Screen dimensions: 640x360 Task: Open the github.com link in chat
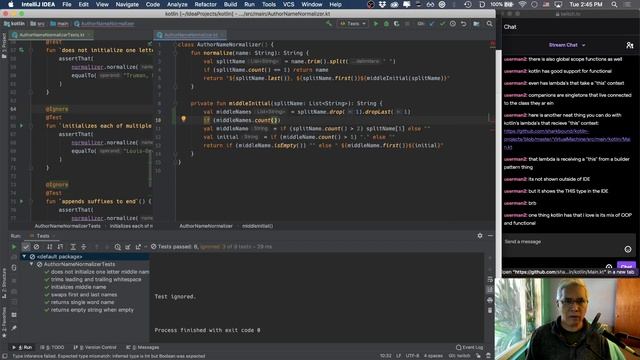(567, 139)
